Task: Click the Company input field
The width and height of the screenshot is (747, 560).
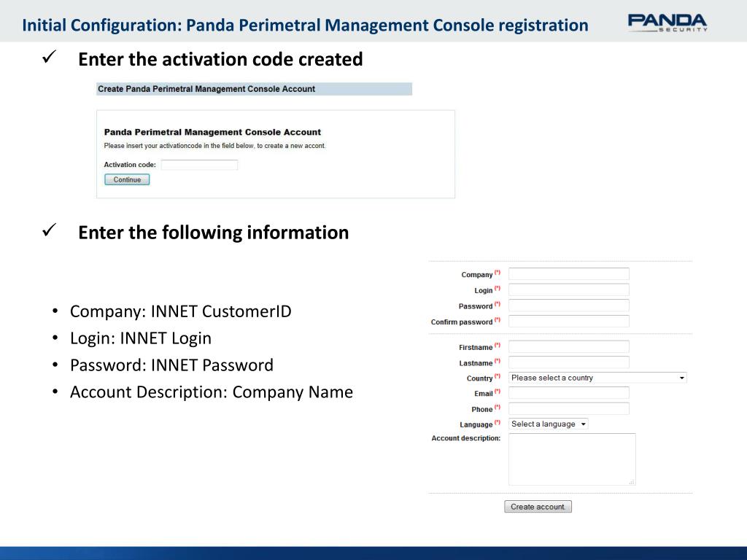Action: point(569,274)
